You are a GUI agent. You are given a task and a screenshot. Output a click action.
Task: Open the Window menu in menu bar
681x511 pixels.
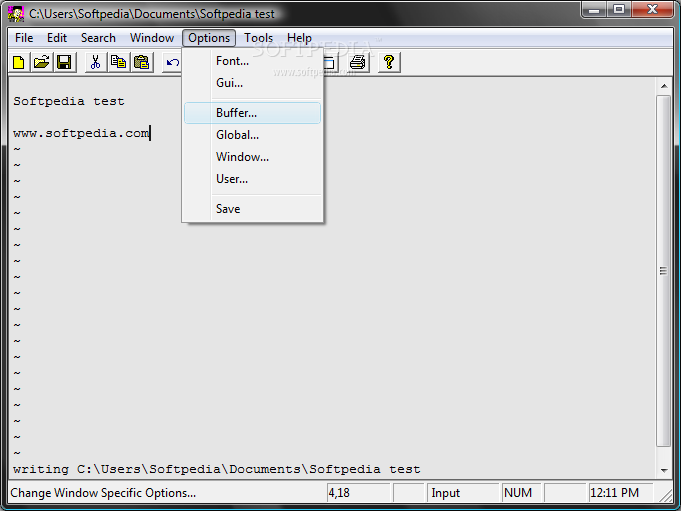click(x=152, y=38)
